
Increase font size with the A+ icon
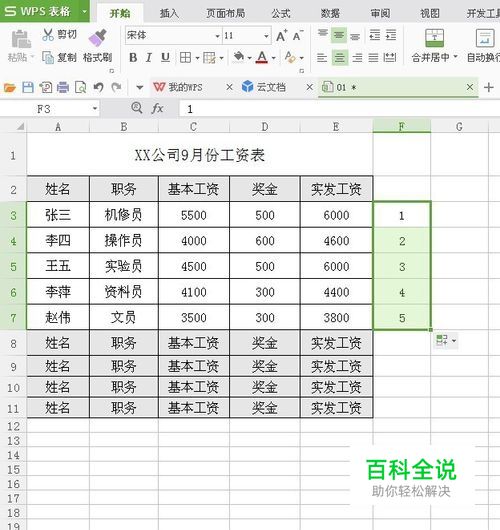pyautogui.click(x=282, y=35)
